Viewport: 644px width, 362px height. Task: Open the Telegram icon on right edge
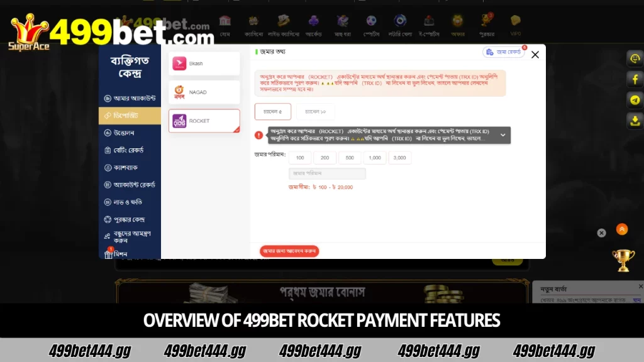(635, 100)
